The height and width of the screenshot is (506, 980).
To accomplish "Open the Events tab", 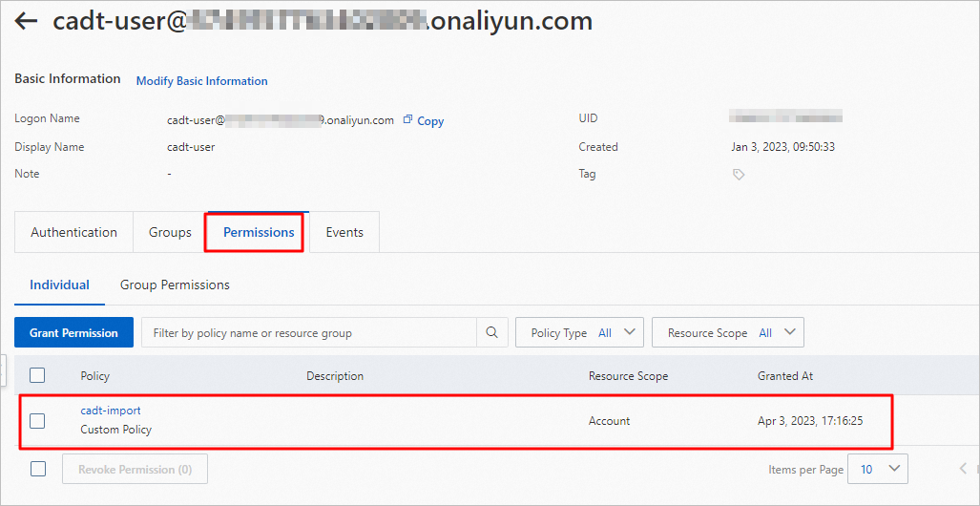I will pos(344,232).
